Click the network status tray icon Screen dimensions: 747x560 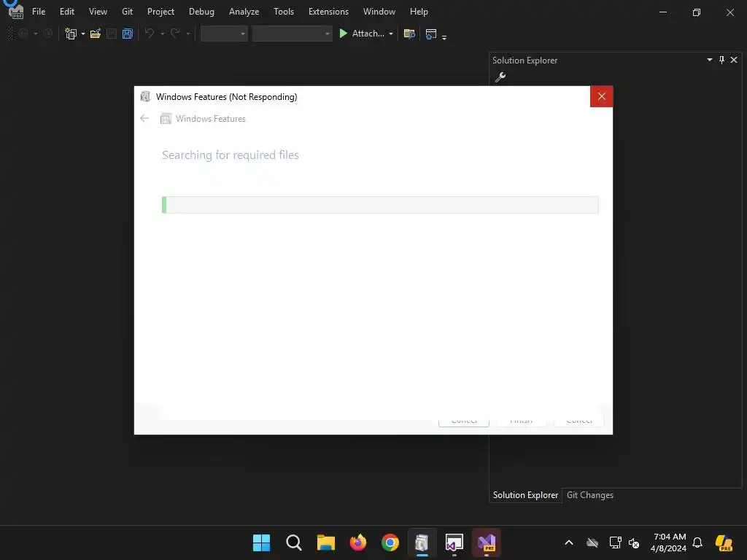pyautogui.click(x=615, y=542)
